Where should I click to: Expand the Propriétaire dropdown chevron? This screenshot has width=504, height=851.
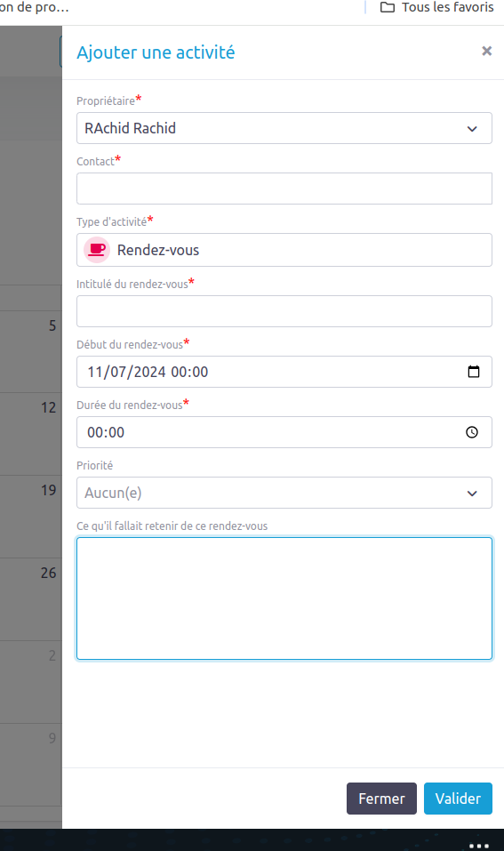coord(472,129)
